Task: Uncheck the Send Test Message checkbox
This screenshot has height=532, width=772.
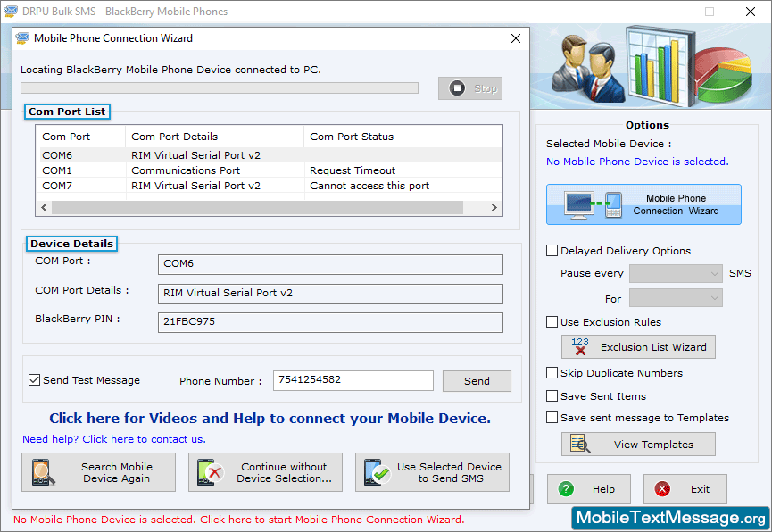Action: [x=34, y=379]
